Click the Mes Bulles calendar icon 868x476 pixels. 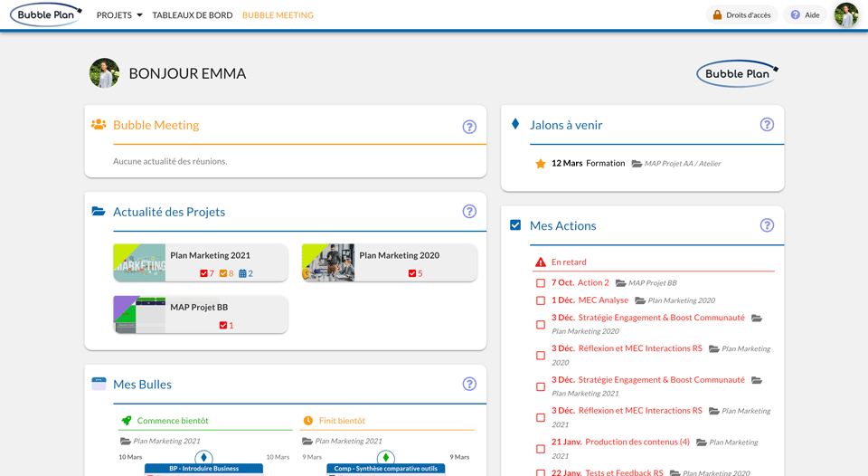click(x=99, y=384)
